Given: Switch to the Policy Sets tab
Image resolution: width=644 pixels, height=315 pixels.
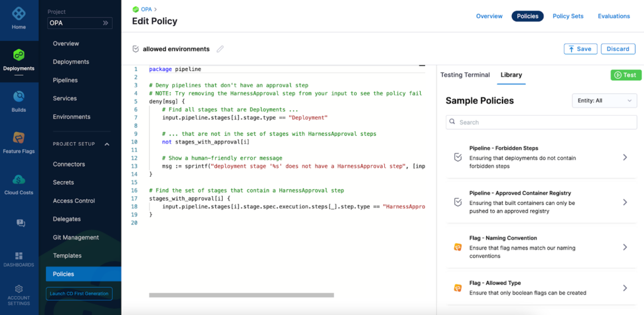Looking at the screenshot, I should tap(568, 16).
